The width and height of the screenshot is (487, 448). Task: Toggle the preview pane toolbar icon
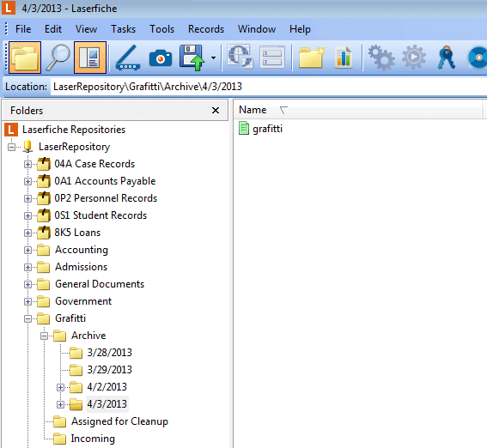[x=90, y=58]
